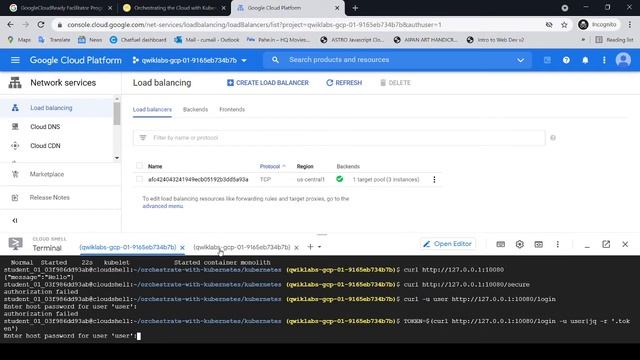This screenshot has width=640, height=360.
Task: Sort by the Protocol column
Action: tap(273, 167)
